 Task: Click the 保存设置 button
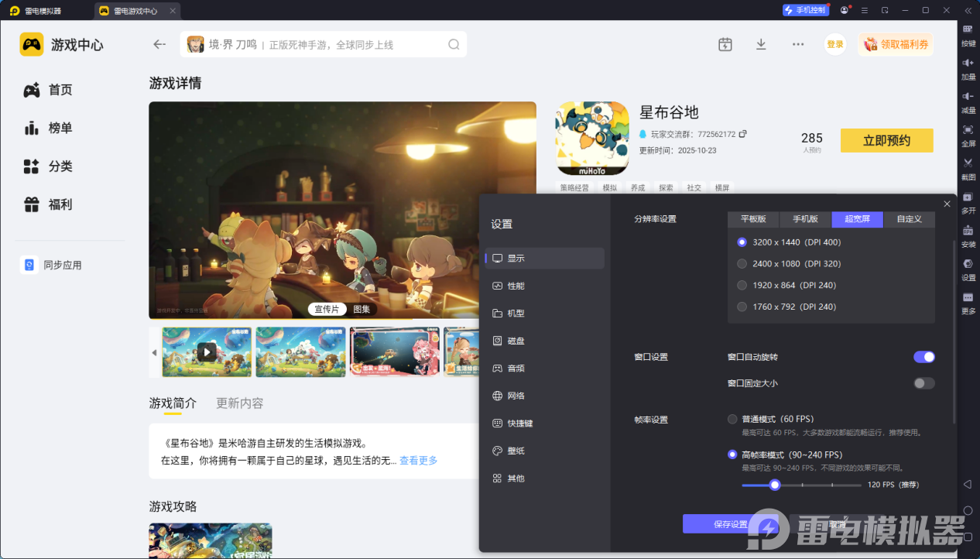coord(730,524)
